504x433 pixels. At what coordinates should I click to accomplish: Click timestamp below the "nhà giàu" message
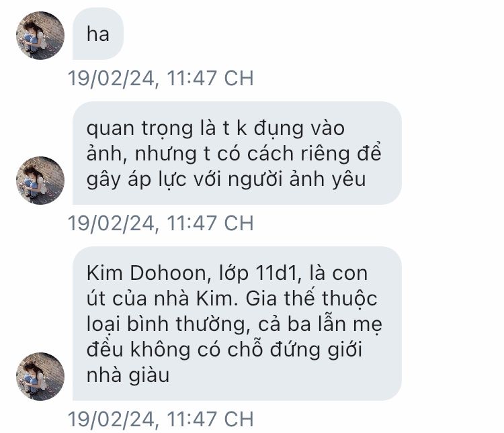[161, 419]
